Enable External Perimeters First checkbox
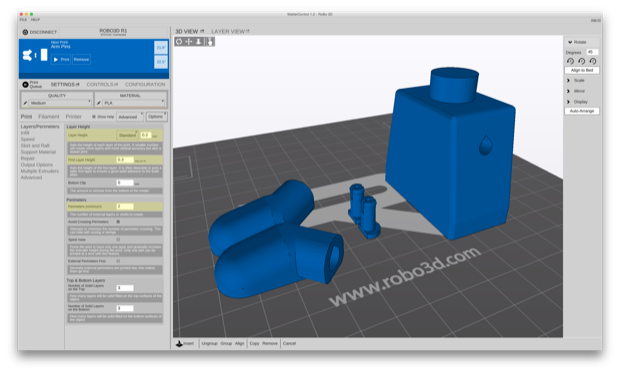The image size is (620, 374). tap(118, 261)
